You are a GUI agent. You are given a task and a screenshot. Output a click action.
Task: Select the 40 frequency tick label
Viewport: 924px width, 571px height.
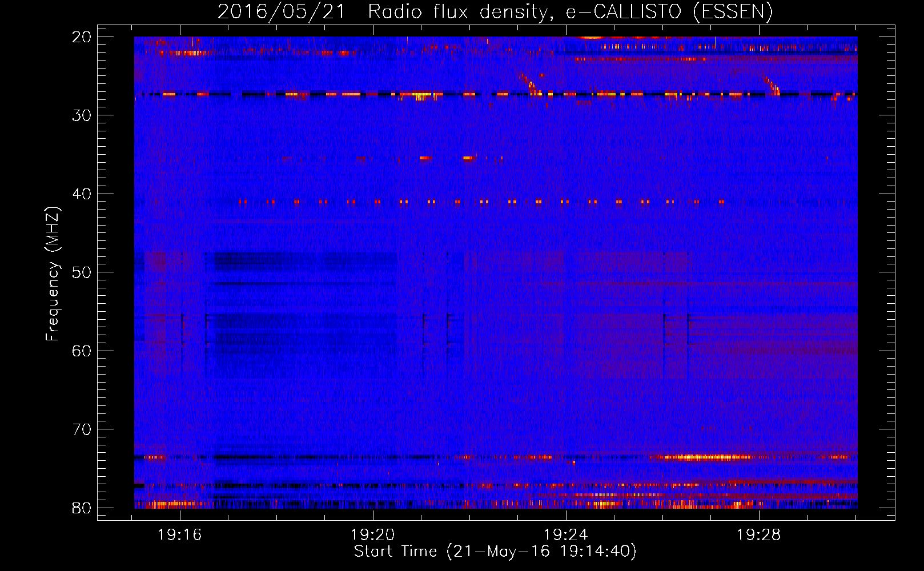(82, 194)
